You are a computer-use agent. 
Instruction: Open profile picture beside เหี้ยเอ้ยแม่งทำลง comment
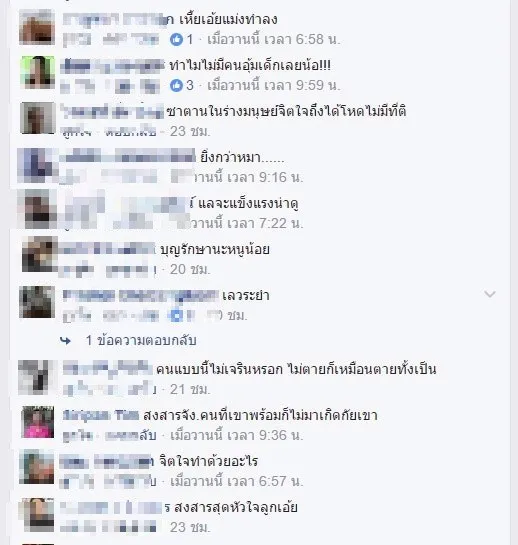pyautogui.click(x=37, y=27)
